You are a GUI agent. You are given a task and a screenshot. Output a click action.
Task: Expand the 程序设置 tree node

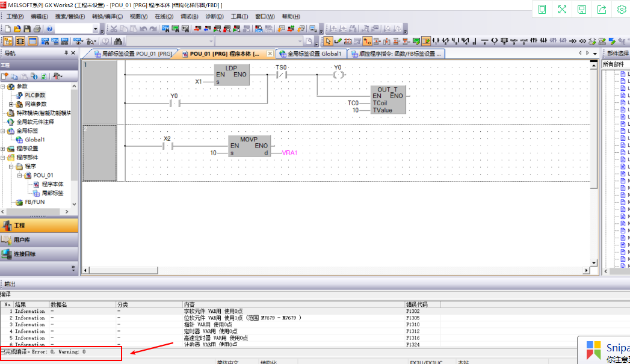pos(4,149)
